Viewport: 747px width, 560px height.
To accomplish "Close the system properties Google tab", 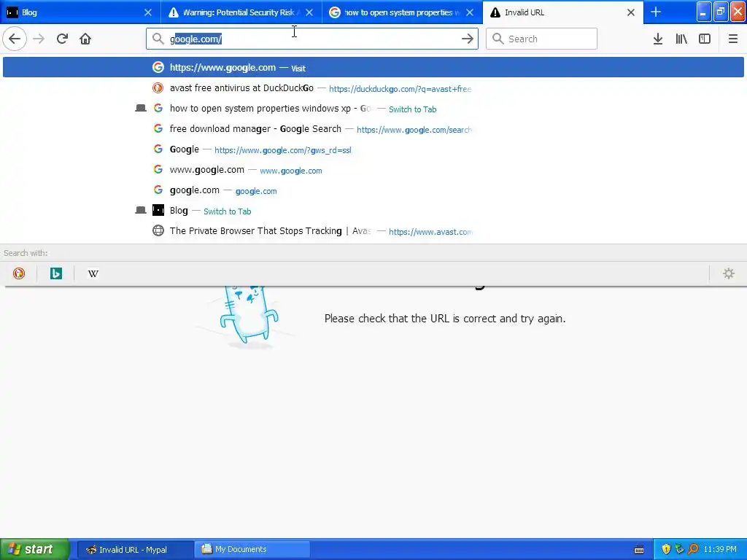I will click(x=470, y=12).
